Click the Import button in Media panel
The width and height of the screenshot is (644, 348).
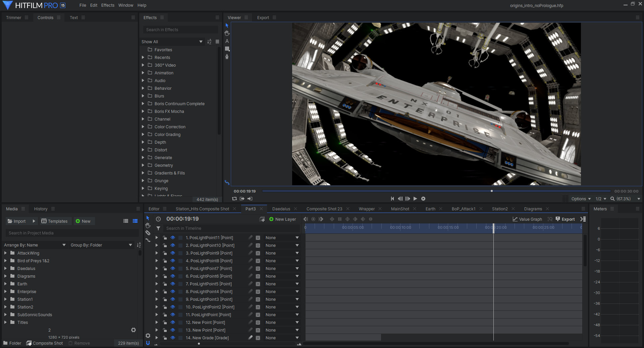17,221
